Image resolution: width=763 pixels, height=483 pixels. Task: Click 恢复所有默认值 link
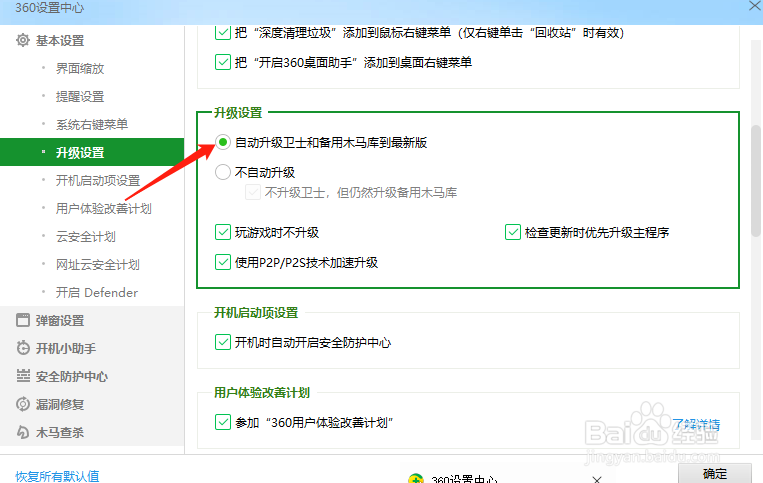(57, 476)
